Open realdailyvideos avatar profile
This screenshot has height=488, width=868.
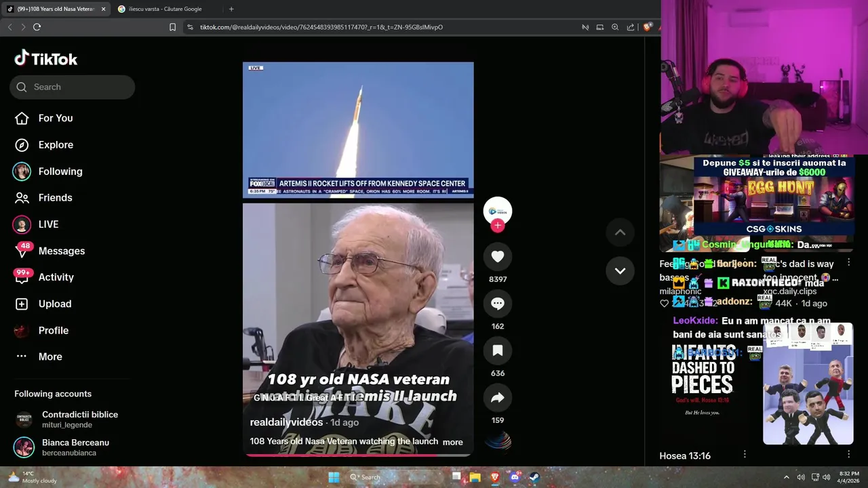click(498, 211)
